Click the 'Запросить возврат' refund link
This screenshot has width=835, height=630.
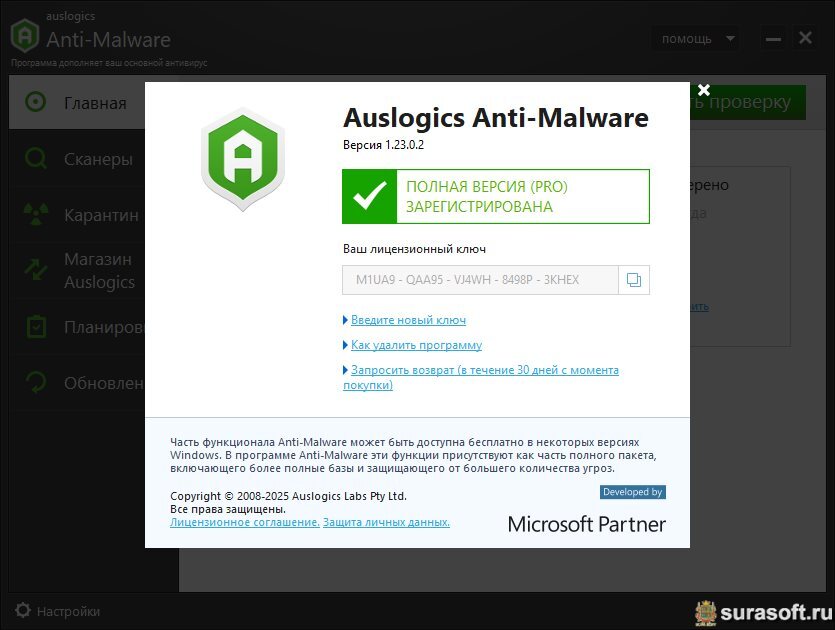tap(481, 377)
